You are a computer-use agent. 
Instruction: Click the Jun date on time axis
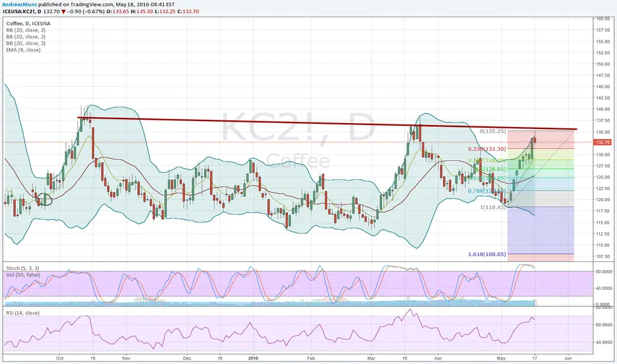pyautogui.click(x=568, y=358)
